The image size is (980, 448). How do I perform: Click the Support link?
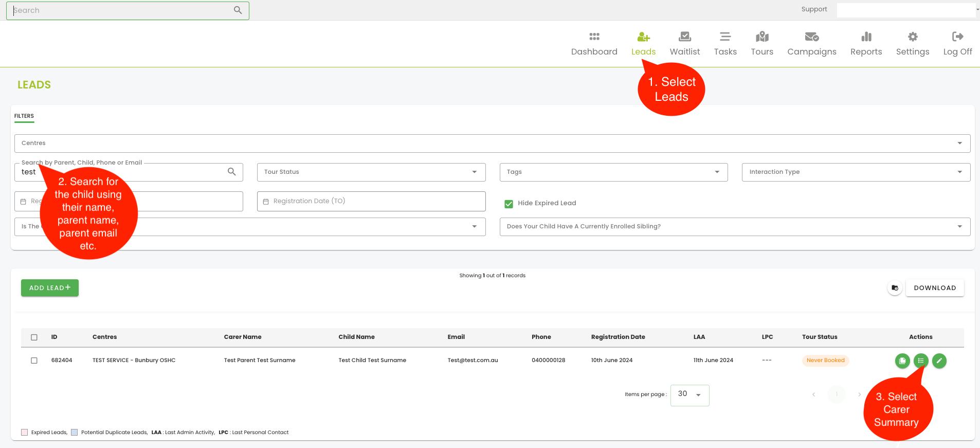[x=814, y=9]
